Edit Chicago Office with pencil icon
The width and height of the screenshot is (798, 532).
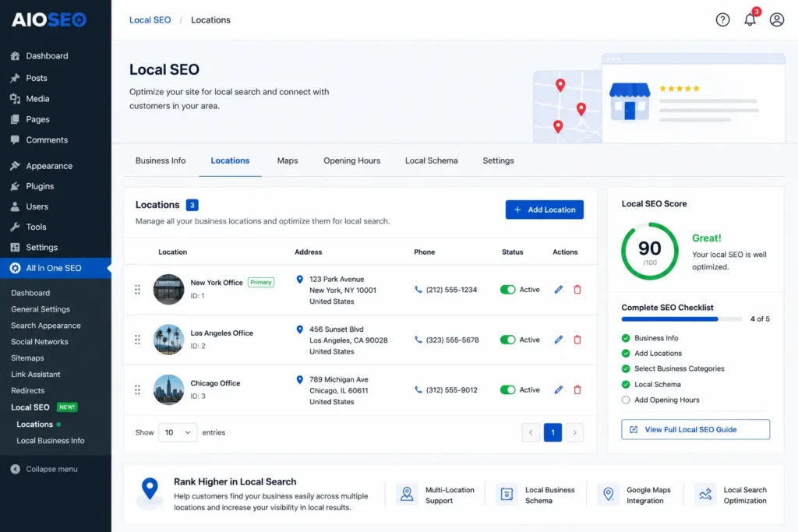coord(558,389)
